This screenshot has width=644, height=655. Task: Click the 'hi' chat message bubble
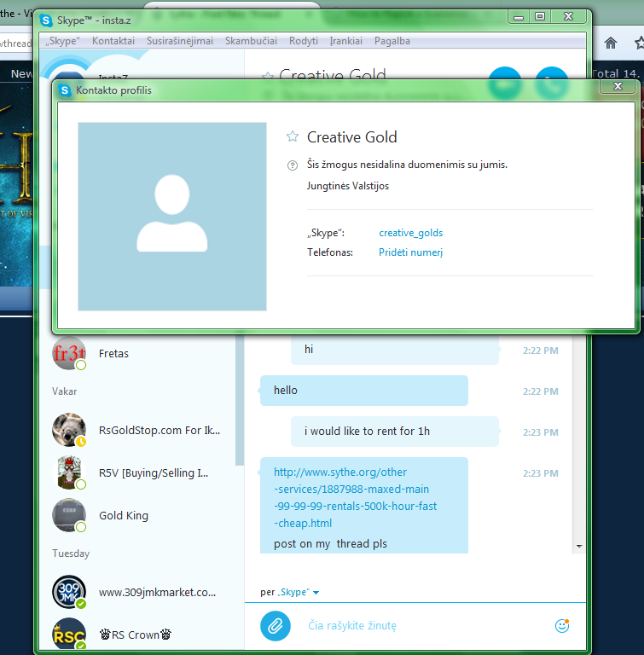click(395, 349)
